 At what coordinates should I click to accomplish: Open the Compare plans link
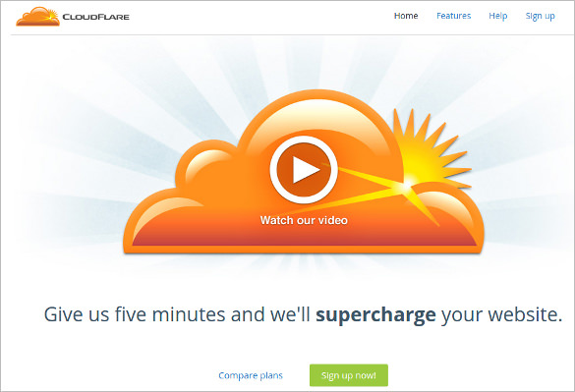click(x=251, y=375)
